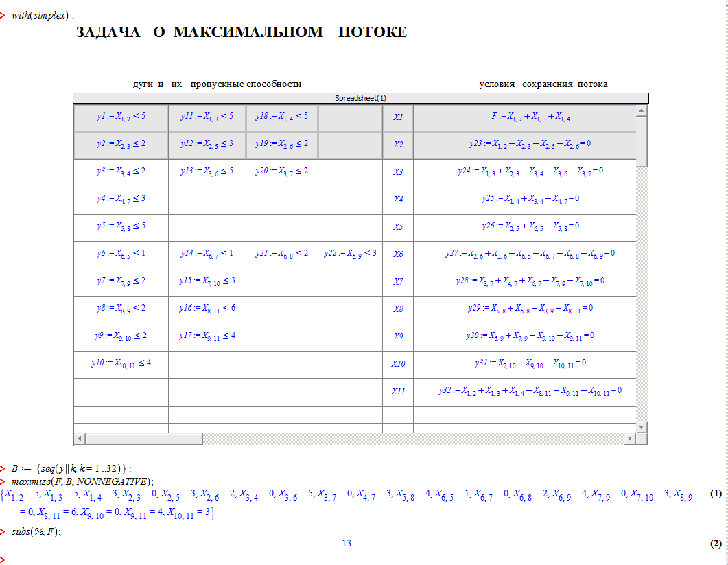Select the X1 node label cell

[x=398, y=119]
